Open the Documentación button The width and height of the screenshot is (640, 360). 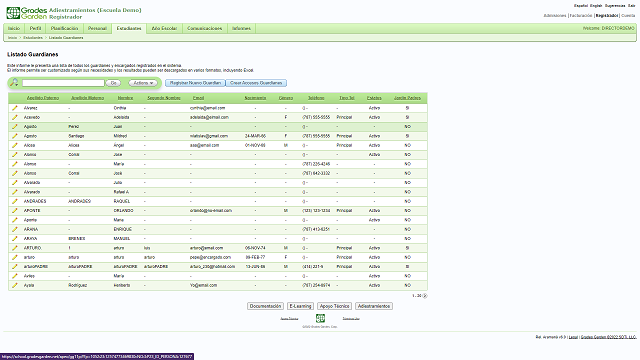click(265, 306)
